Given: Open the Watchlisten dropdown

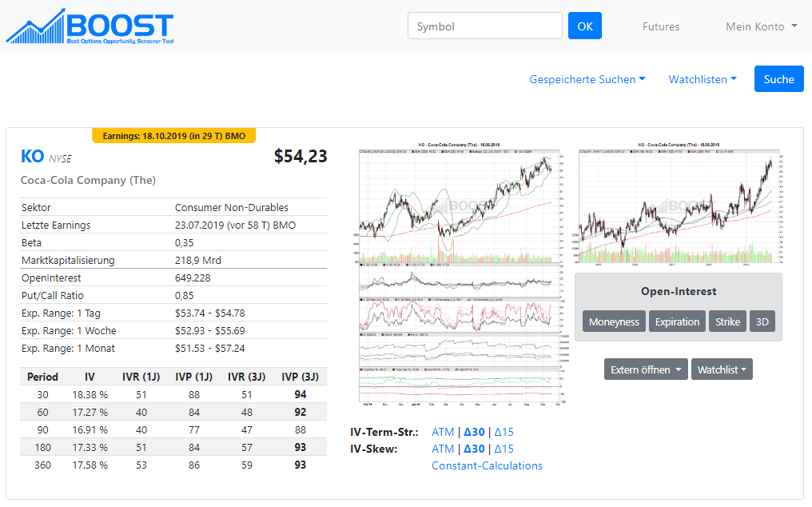Looking at the screenshot, I should 703,79.
